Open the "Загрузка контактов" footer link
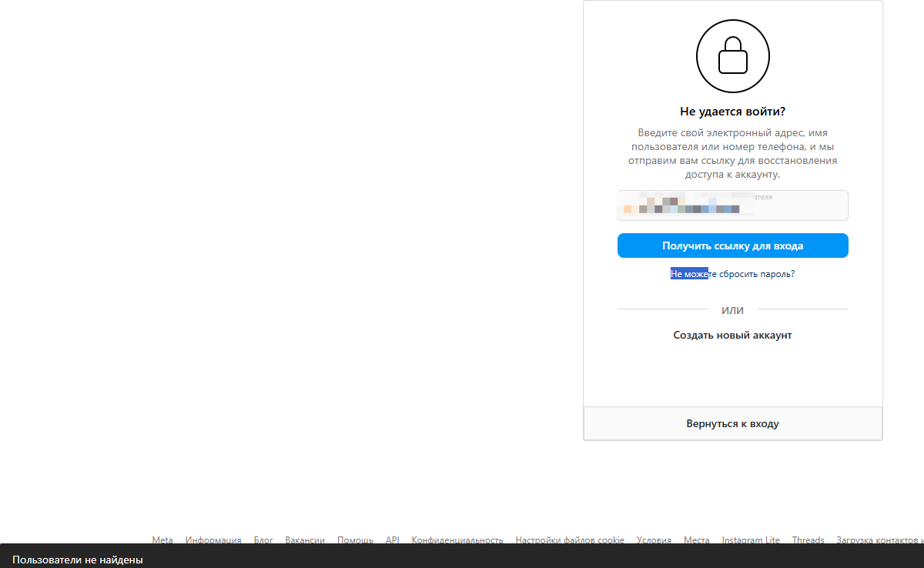Viewport: 924px width, 568px height. pyautogui.click(x=879, y=540)
